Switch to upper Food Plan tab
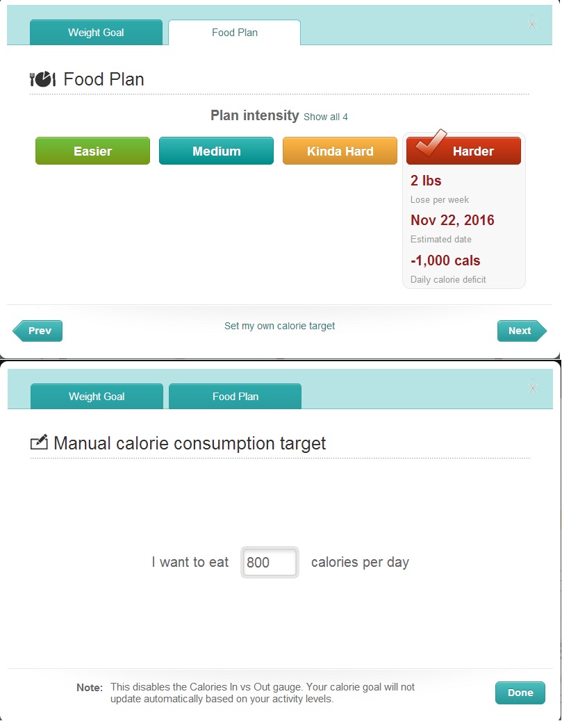This screenshot has width=562, height=728. [235, 33]
